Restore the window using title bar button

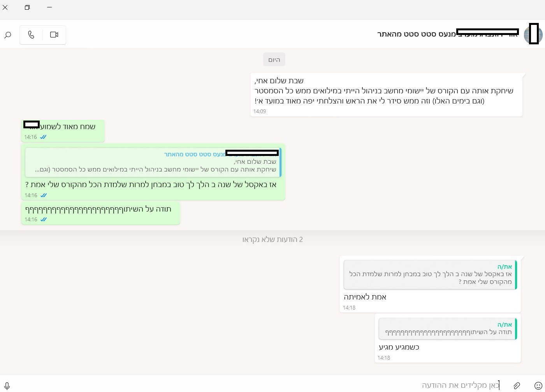27,7
